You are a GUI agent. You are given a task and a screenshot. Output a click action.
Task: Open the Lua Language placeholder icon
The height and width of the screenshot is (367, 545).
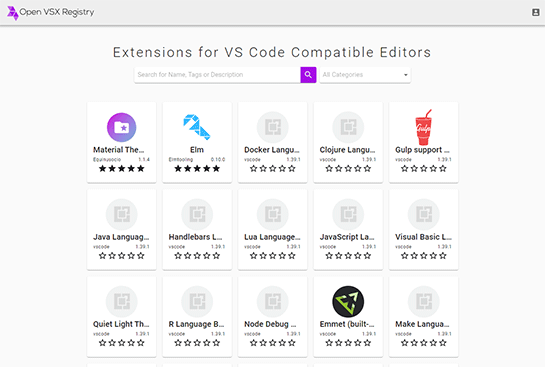point(272,214)
